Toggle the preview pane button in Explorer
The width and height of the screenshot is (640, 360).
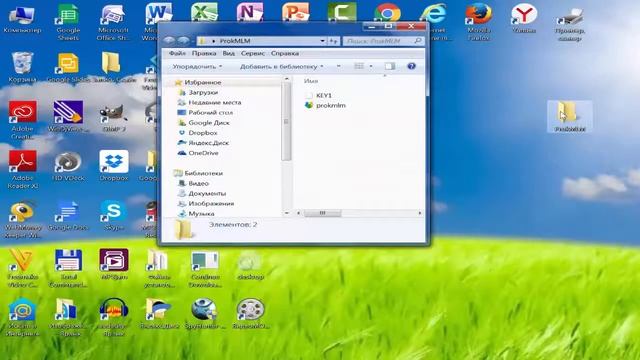[x=389, y=66]
